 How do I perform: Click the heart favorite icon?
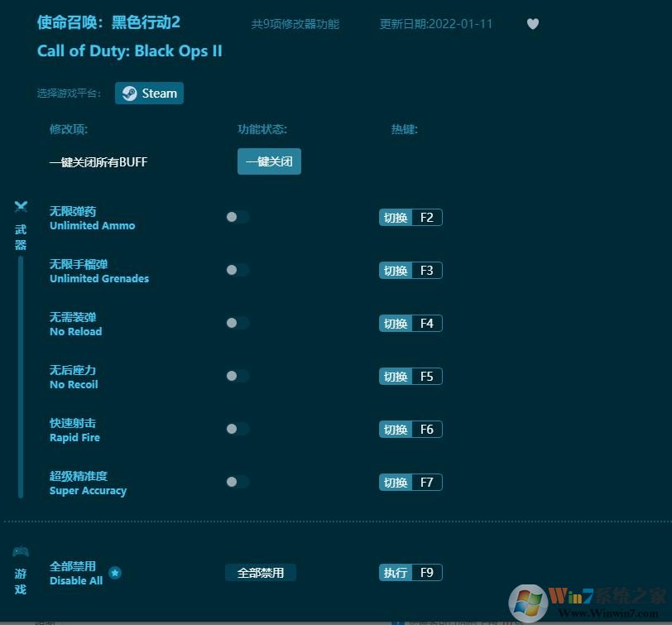[533, 23]
